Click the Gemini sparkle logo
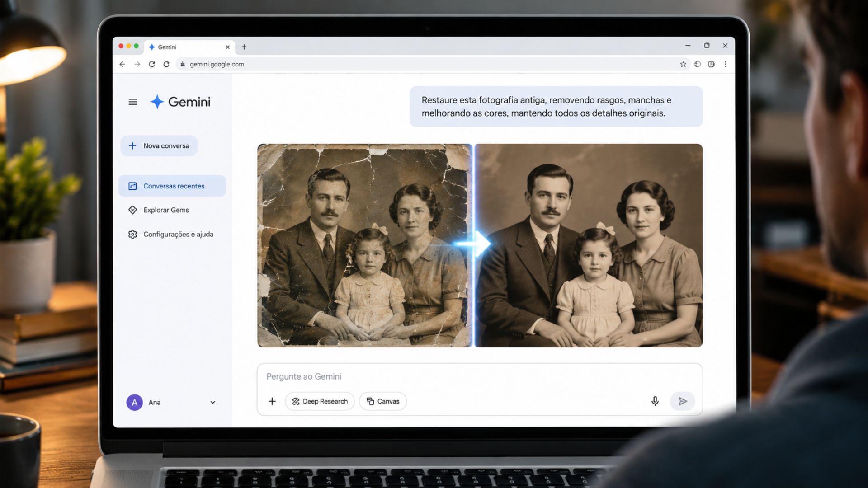 click(x=157, y=102)
